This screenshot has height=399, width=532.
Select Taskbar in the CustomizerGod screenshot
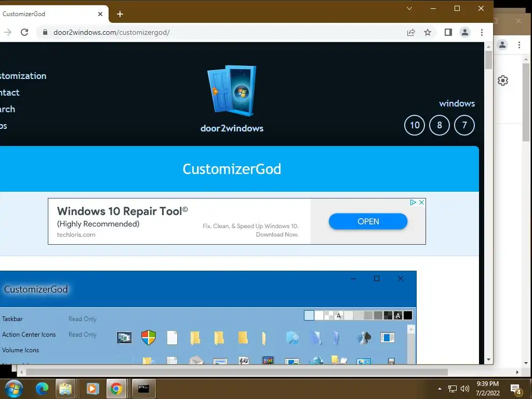point(12,319)
